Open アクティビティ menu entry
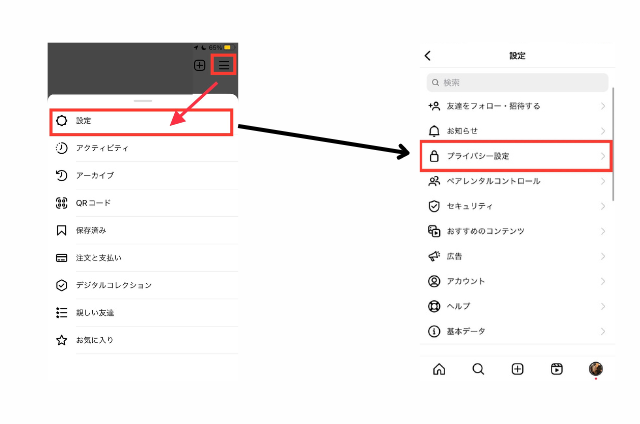Screen dimensions: 640x424 coord(140,148)
